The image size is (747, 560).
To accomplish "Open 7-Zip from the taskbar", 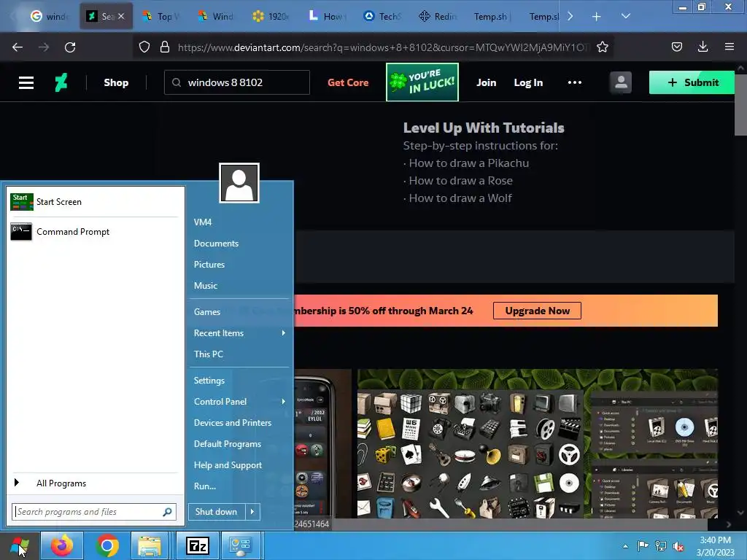I will [x=197, y=545].
